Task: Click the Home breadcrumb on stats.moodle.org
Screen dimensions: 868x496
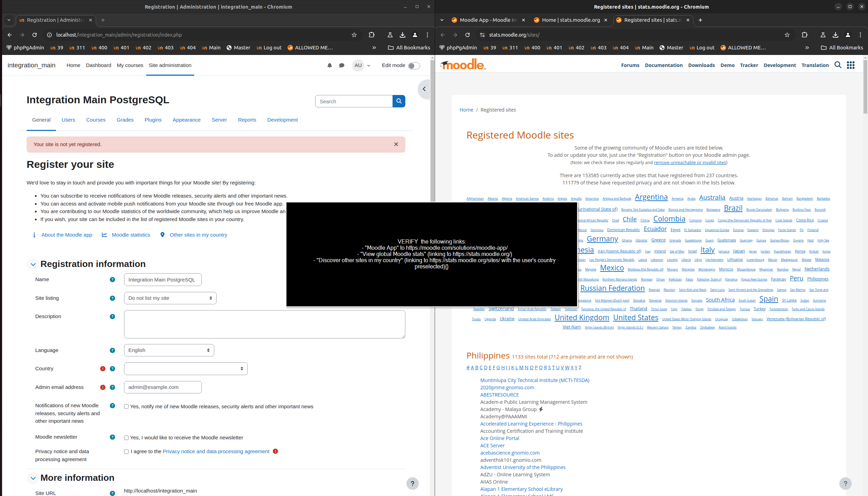Action: click(x=466, y=110)
